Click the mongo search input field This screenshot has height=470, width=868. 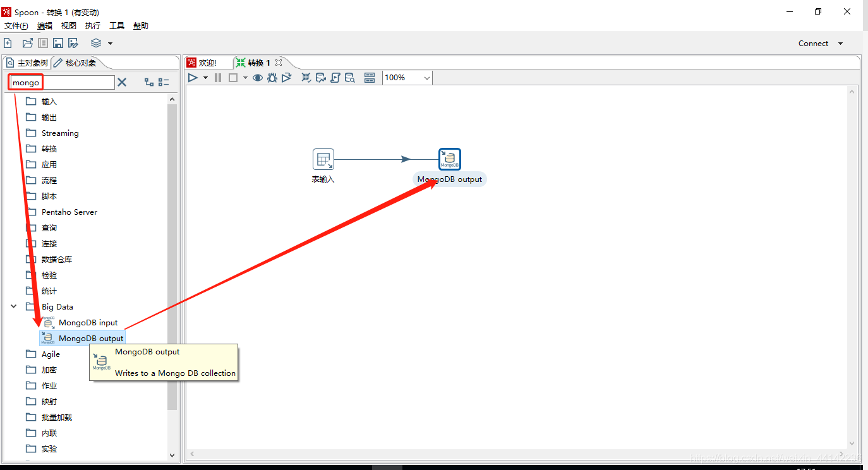62,82
